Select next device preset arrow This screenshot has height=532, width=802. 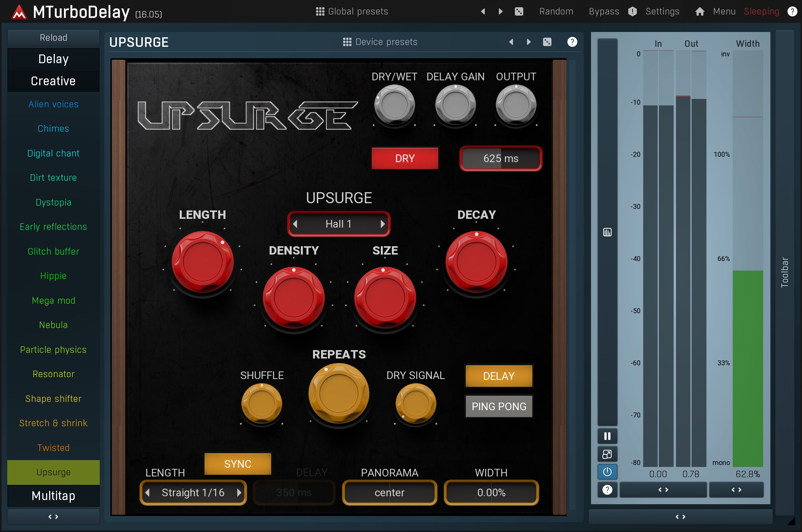click(x=529, y=42)
